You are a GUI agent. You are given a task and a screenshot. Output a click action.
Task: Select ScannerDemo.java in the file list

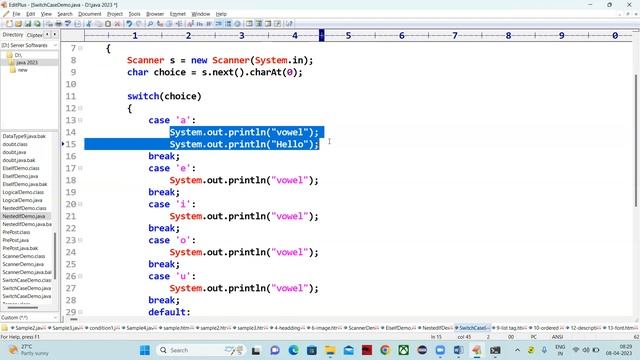point(23,264)
